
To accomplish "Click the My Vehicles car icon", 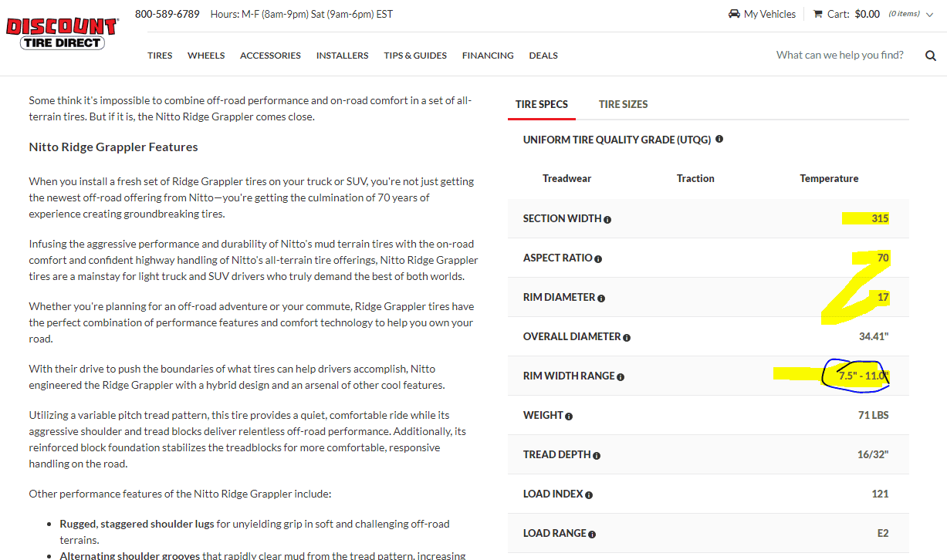I will point(734,14).
